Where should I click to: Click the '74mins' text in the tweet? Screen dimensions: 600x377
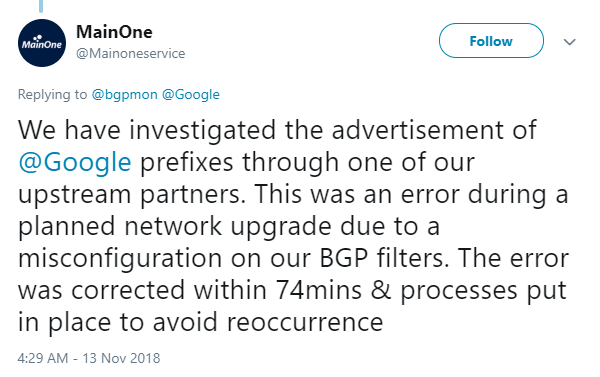tap(318, 290)
